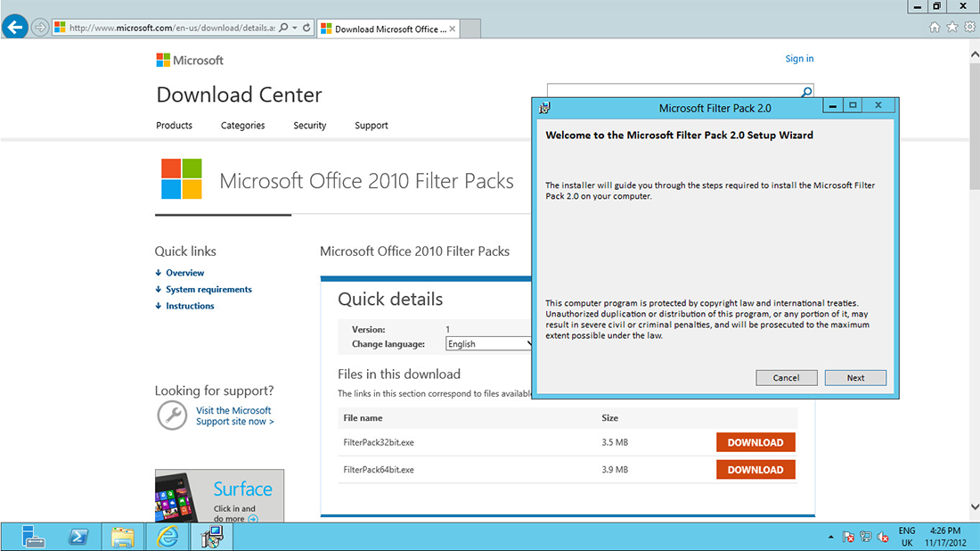Show hidden tray icons arrow
This screenshot has width=980, height=551.
(830, 537)
